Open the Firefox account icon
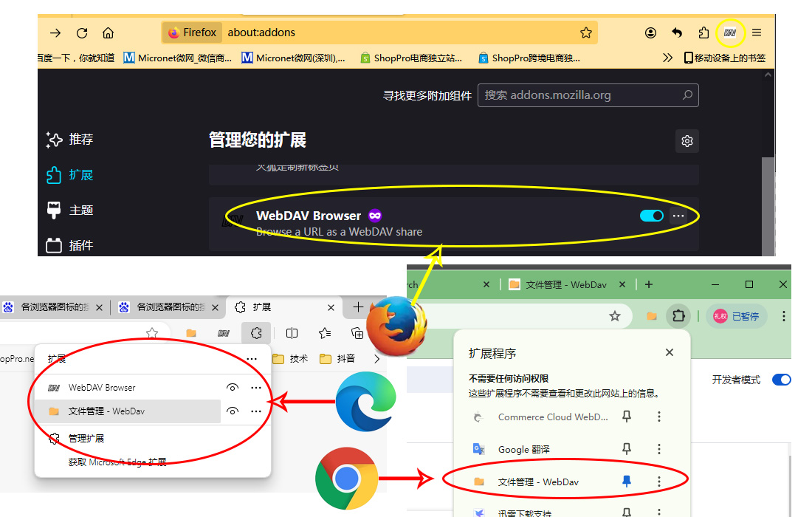The height and width of the screenshot is (517, 812). (x=650, y=32)
